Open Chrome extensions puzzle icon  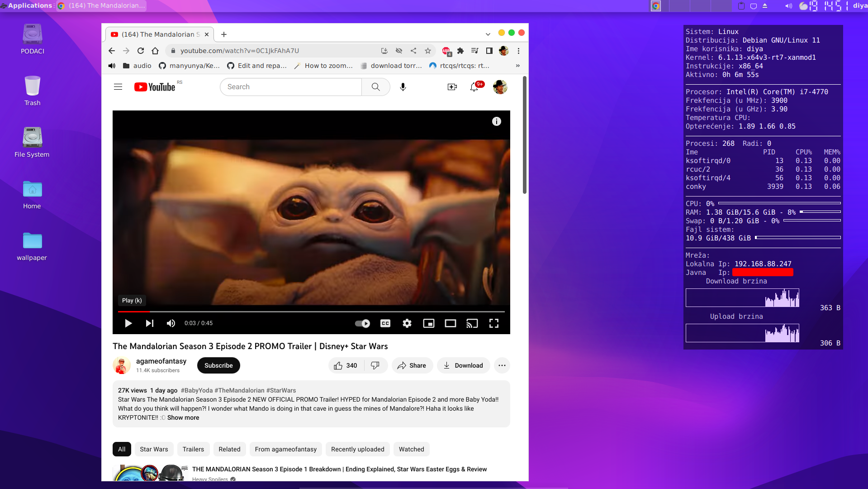pos(460,51)
